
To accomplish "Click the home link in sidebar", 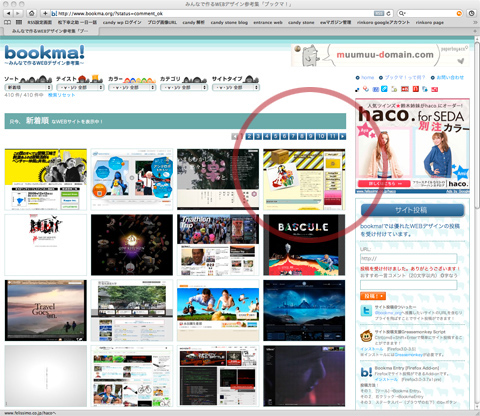I will (367, 77).
